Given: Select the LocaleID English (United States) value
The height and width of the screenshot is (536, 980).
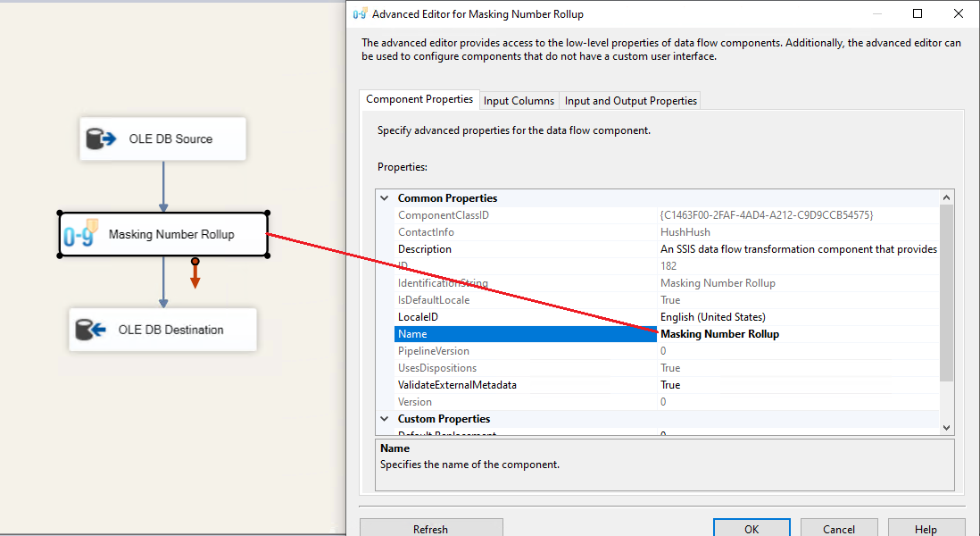Looking at the screenshot, I should (x=712, y=317).
